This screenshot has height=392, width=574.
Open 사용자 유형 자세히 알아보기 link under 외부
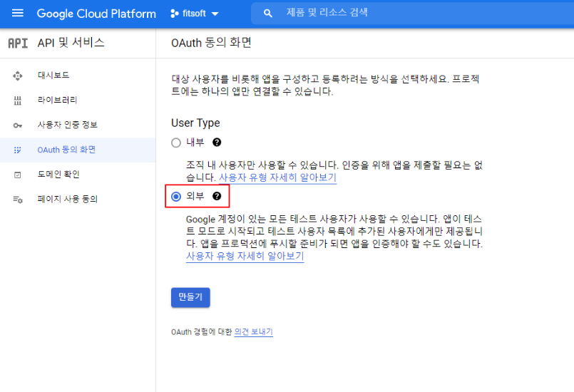(245, 256)
